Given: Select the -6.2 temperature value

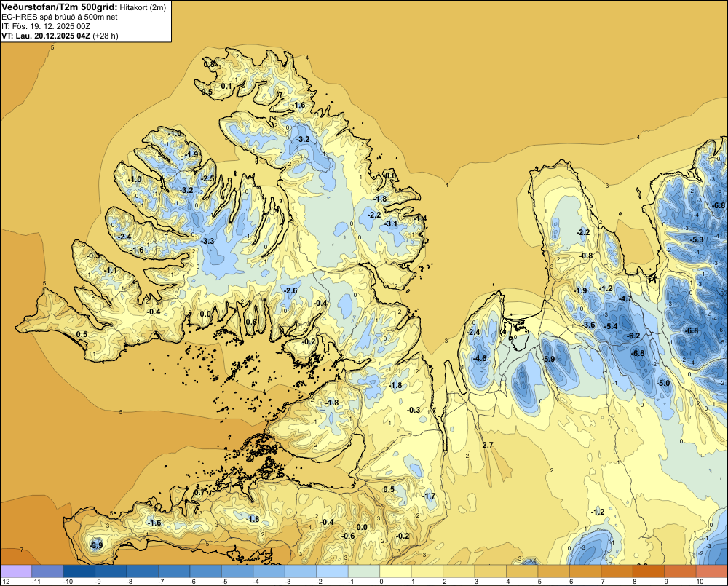Looking at the screenshot, I should (633, 336).
